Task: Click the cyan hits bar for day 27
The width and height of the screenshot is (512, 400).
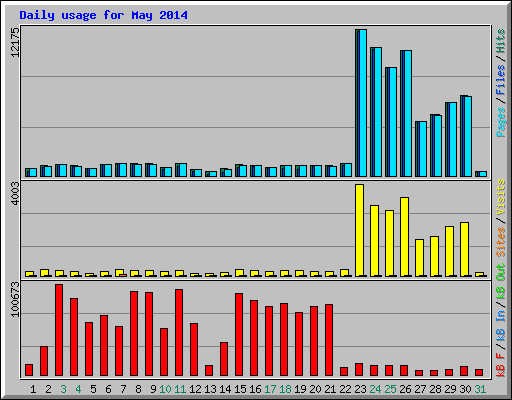Action: [x=423, y=149]
